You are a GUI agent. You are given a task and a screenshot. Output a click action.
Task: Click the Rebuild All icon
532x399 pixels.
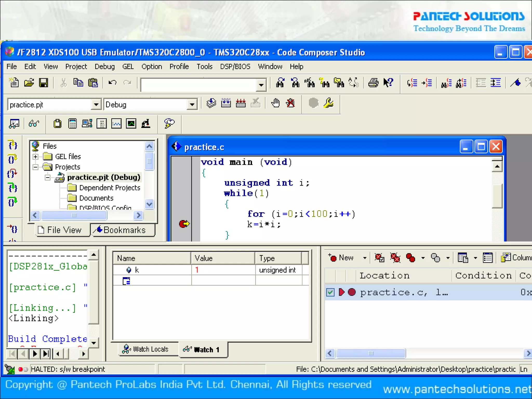coord(241,104)
